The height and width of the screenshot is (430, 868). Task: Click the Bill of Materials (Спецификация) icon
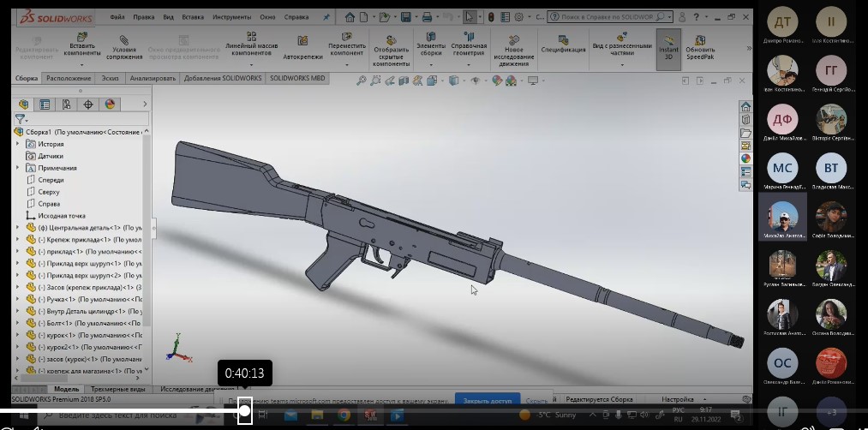pos(563,41)
